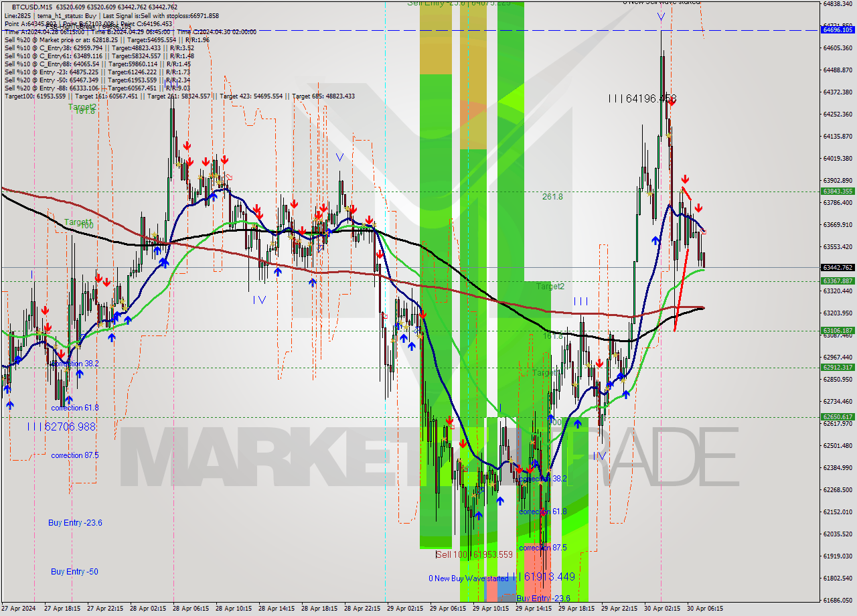Click the 62035.520 price axis label
The width and height of the screenshot is (857, 616).
click(838, 534)
